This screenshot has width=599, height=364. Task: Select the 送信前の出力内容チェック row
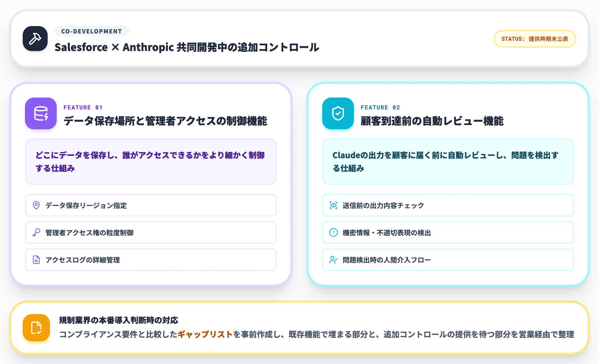pos(448,205)
